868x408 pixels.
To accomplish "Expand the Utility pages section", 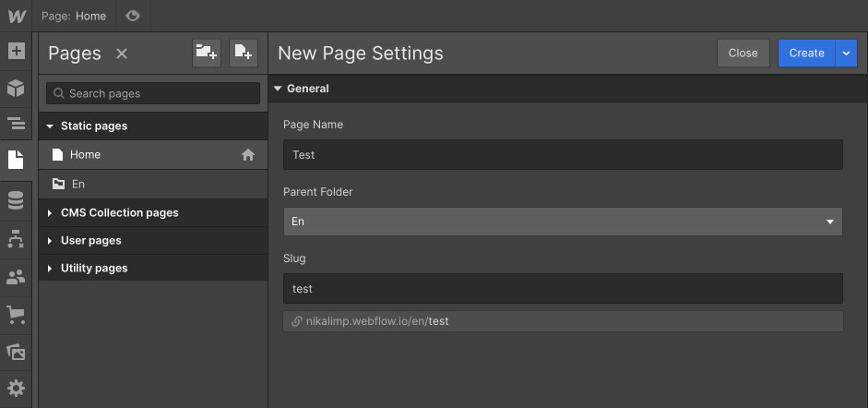I will 51,269.
